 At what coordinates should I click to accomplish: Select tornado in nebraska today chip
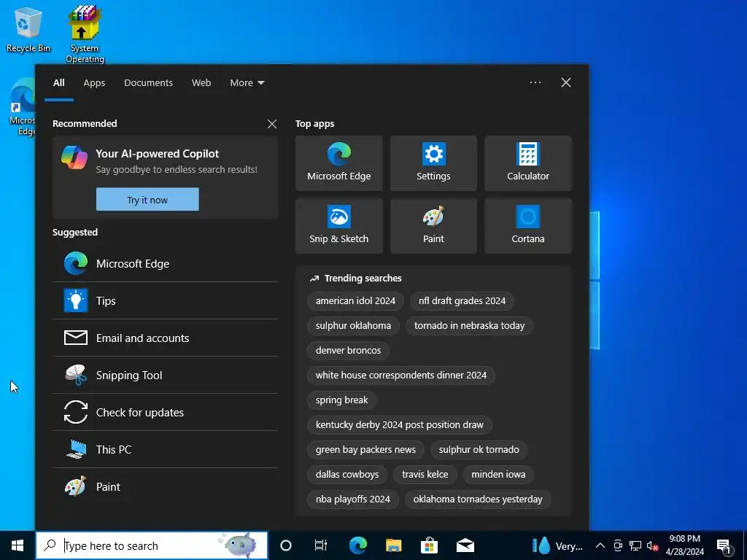(x=469, y=326)
